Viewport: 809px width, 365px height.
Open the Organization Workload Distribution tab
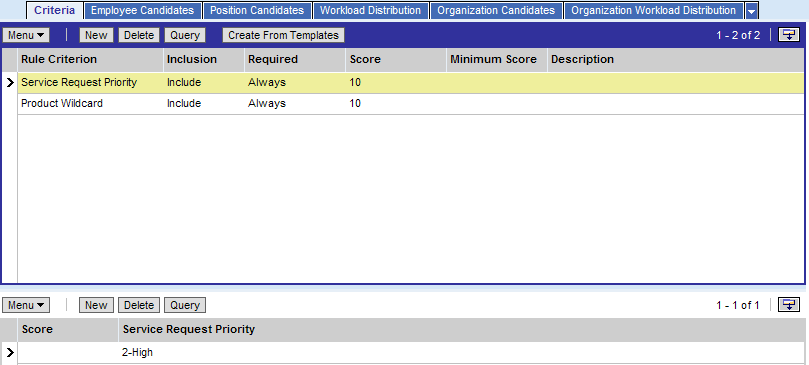click(653, 10)
